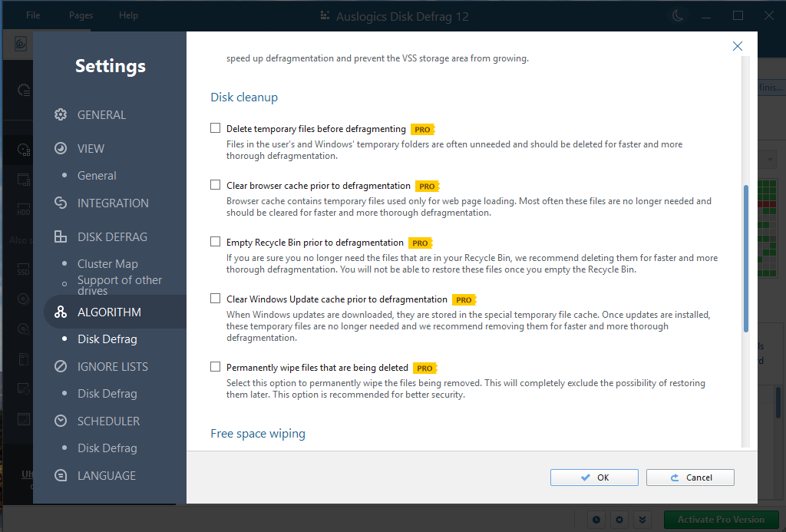
Task: Click the IGNORE LISTS icon
Action: tap(61, 367)
